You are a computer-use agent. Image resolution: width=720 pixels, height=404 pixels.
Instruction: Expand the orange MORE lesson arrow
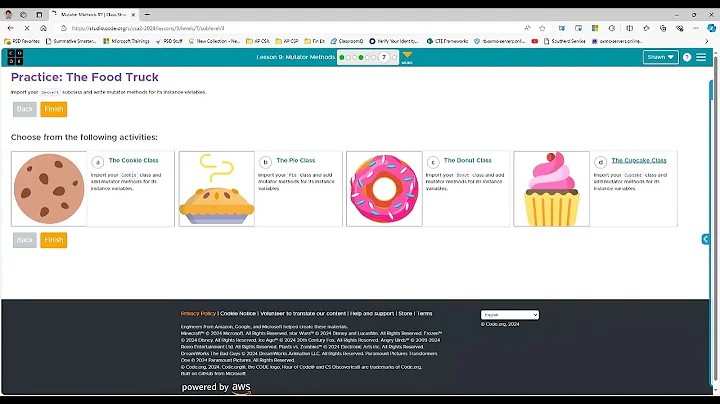pos(407,57)
